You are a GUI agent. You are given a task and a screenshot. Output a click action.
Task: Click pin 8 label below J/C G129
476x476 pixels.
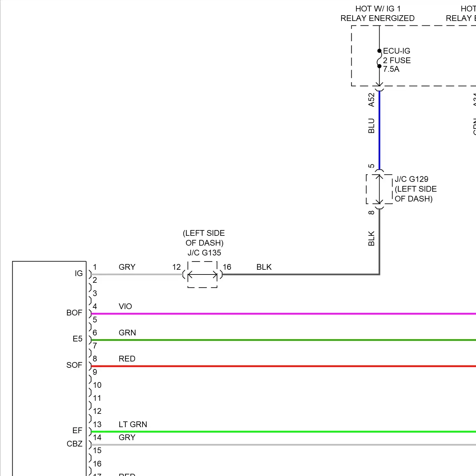pyautogui.click(x=371, y=213)
